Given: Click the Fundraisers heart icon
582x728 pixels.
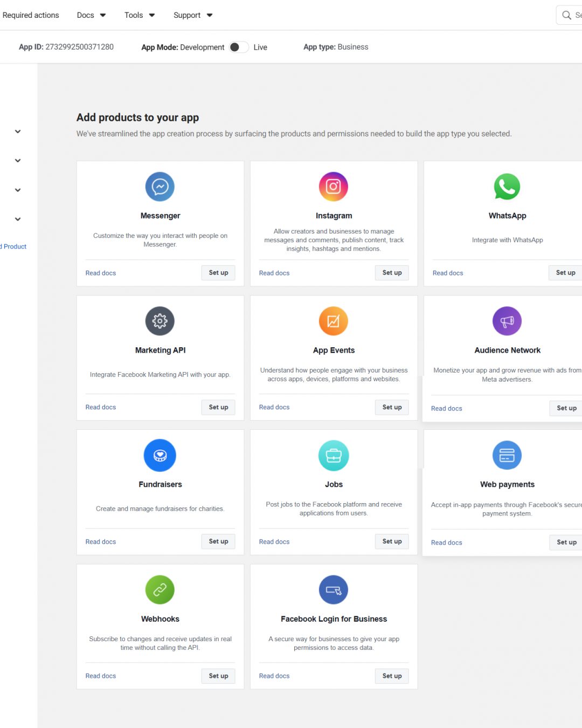Looking at the screenshot, I should coord(160,455).
